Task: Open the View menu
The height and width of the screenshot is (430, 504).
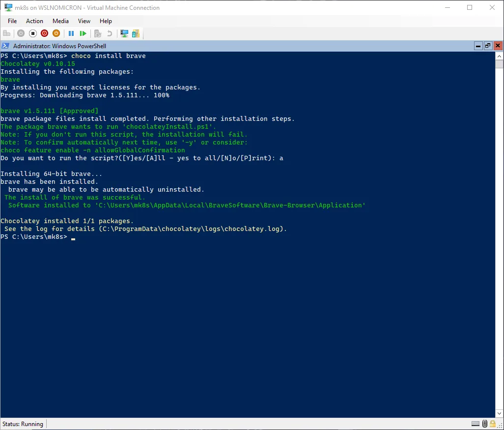Action: 84,21
